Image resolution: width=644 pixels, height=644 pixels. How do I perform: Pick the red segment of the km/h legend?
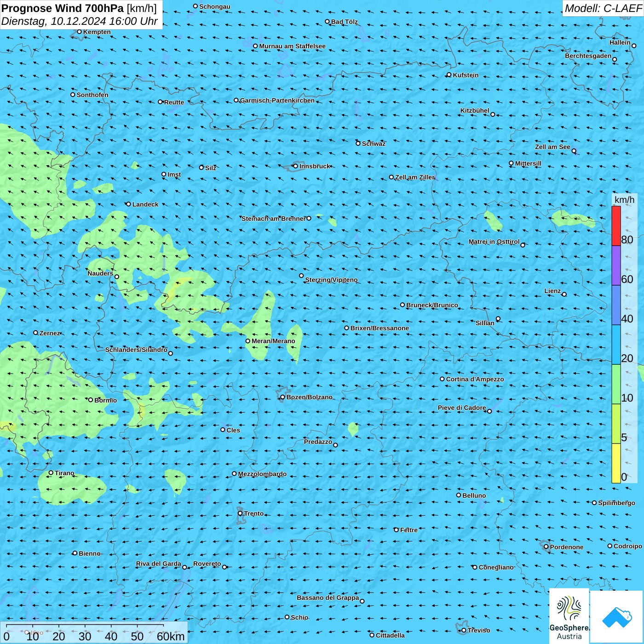tap(616, 226)
